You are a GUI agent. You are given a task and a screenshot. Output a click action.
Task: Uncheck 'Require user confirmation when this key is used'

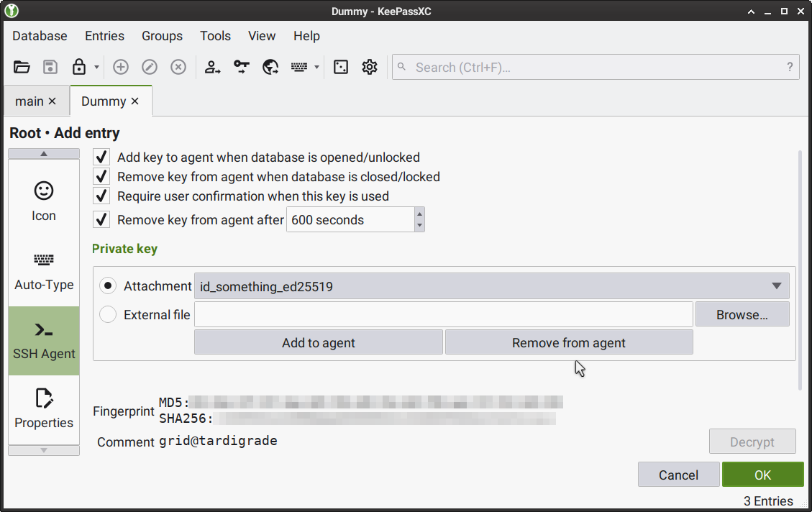(101, 196)
